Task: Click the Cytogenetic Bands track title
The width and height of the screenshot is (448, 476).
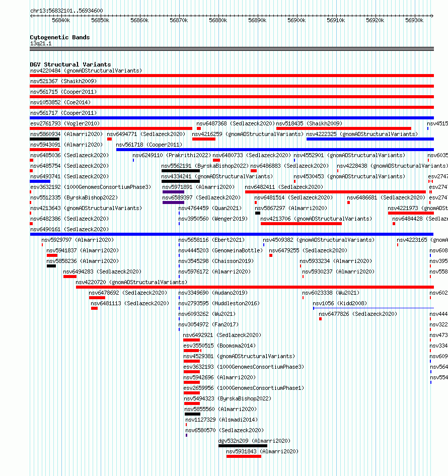Action: click(x=60, y=37)
